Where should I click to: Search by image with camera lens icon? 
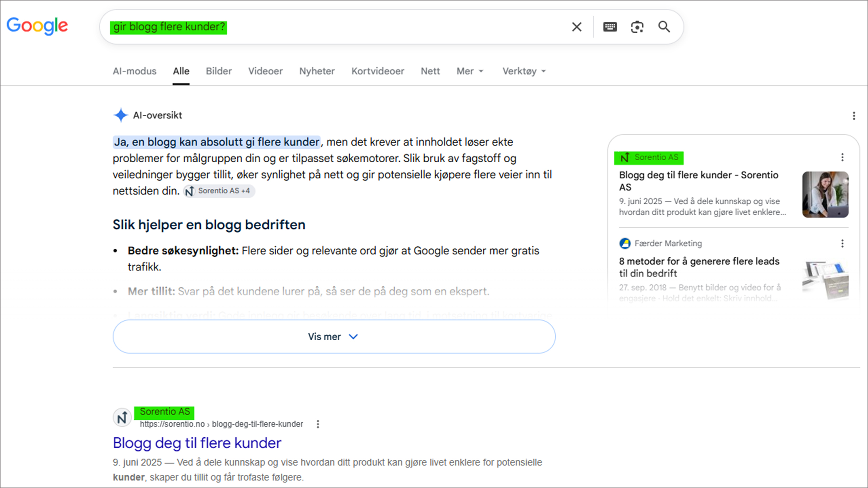(x=637, y=27)
